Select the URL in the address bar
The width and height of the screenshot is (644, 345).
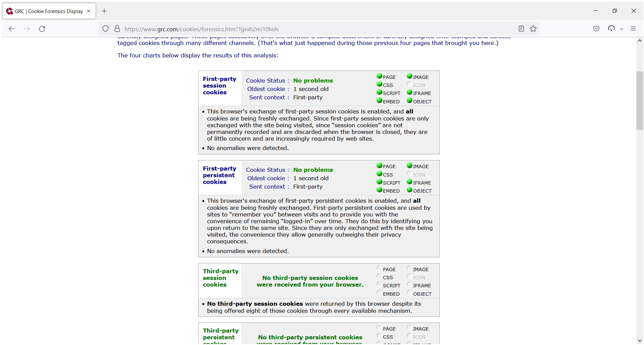[x=235, y=29]
